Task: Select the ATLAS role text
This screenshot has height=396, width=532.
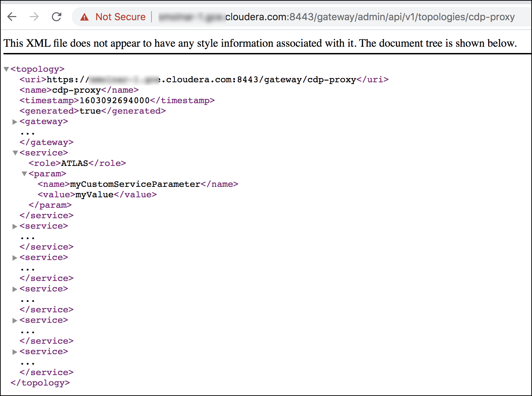Action: pos(75,163)
